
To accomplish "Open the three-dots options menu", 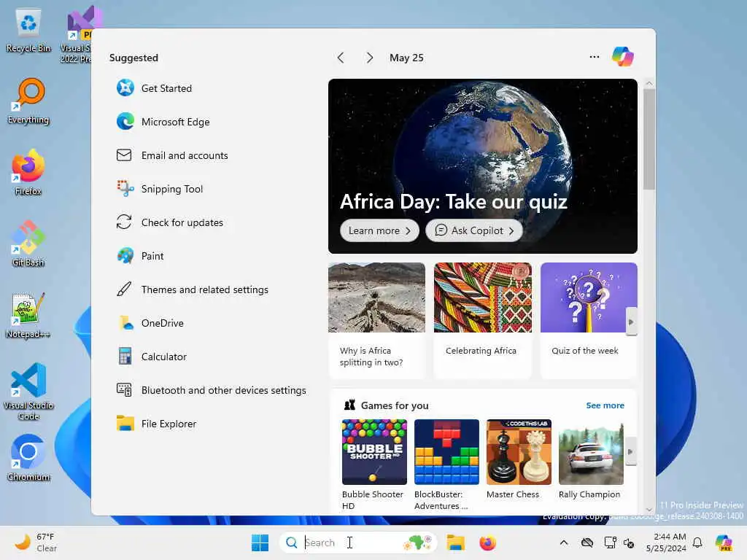I will [594, 57].
